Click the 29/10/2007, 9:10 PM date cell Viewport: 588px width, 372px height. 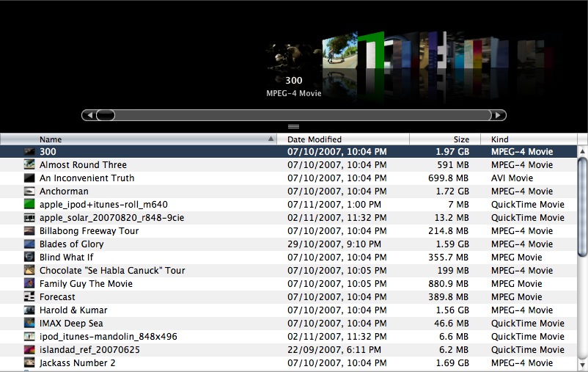tap(334, 244)
